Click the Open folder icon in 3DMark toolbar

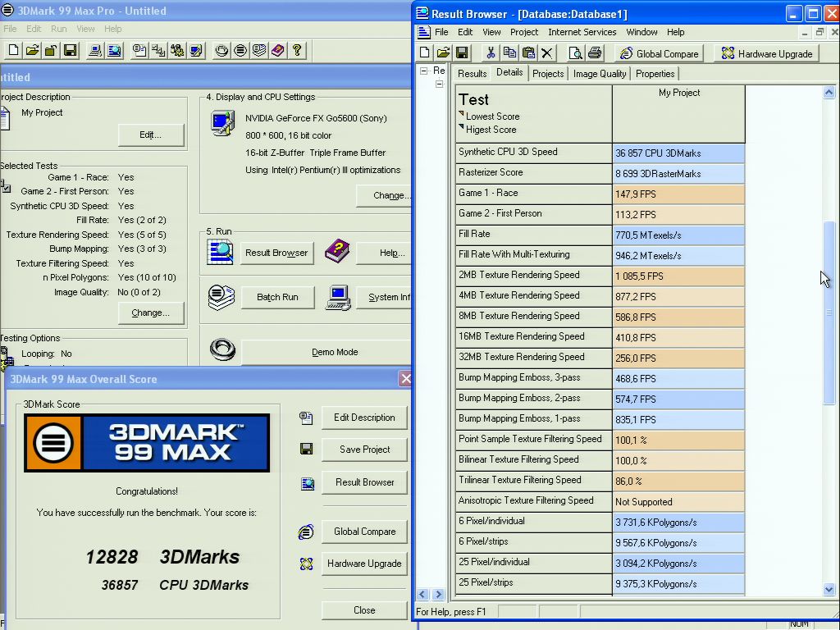pos(32,50)
